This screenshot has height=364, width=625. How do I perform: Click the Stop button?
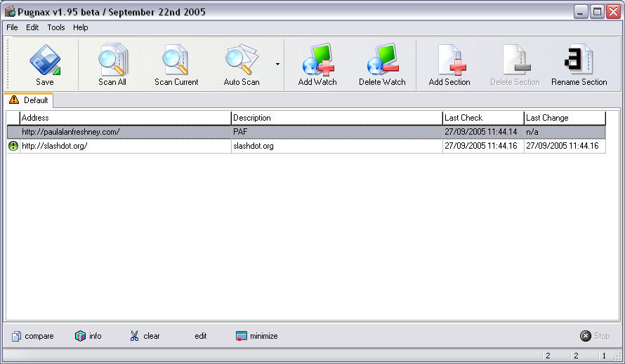point(595,336)
